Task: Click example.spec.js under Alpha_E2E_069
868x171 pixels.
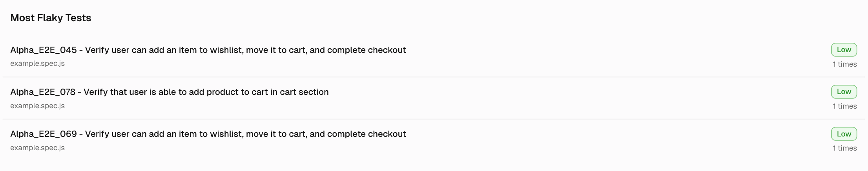Action: click(x=37, y=148)
